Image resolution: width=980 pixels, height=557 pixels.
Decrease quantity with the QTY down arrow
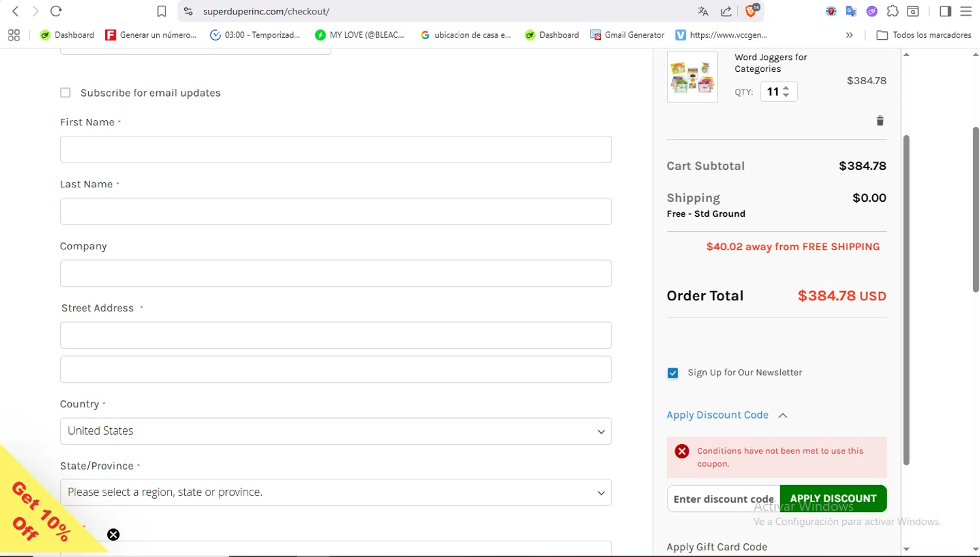pos(786,95)
